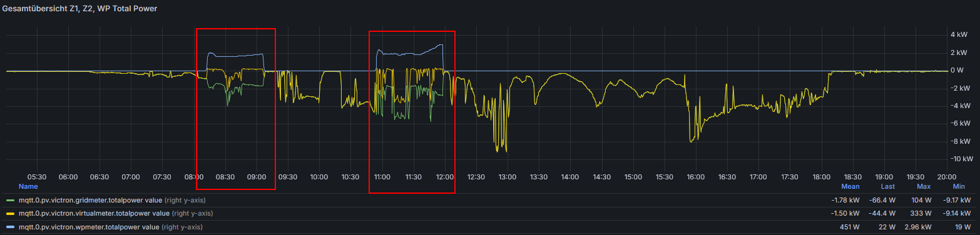Viewport: 980px width, 235px height.
Task: Click the -44.4 W virtualmeter last value
Action: click(881, 213)
